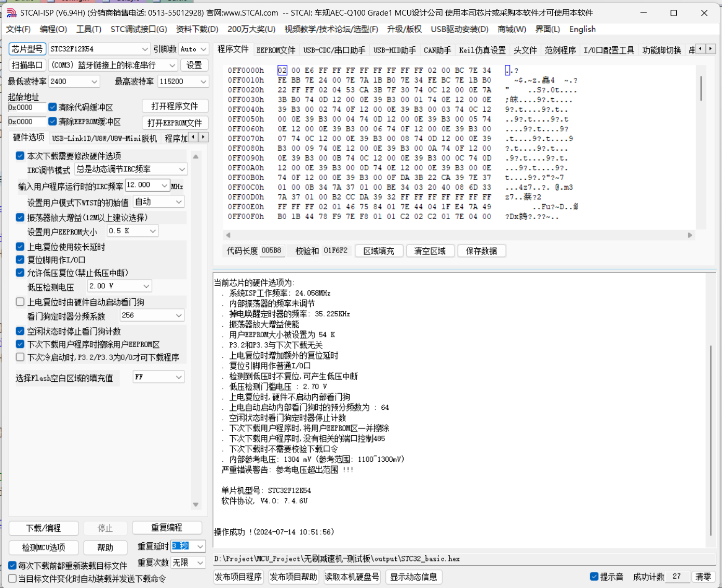Uncheck 本次下载需要修改硬件选项

(20, 156)
